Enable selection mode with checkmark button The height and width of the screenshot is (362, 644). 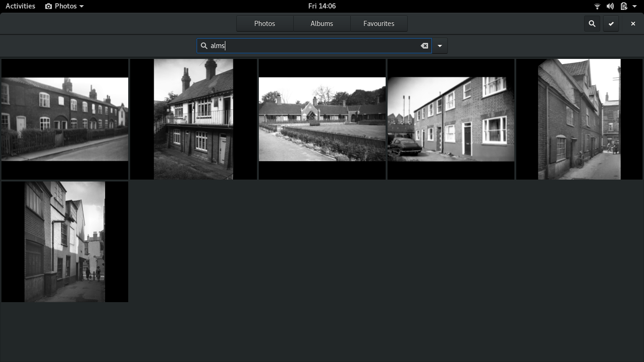611,24
